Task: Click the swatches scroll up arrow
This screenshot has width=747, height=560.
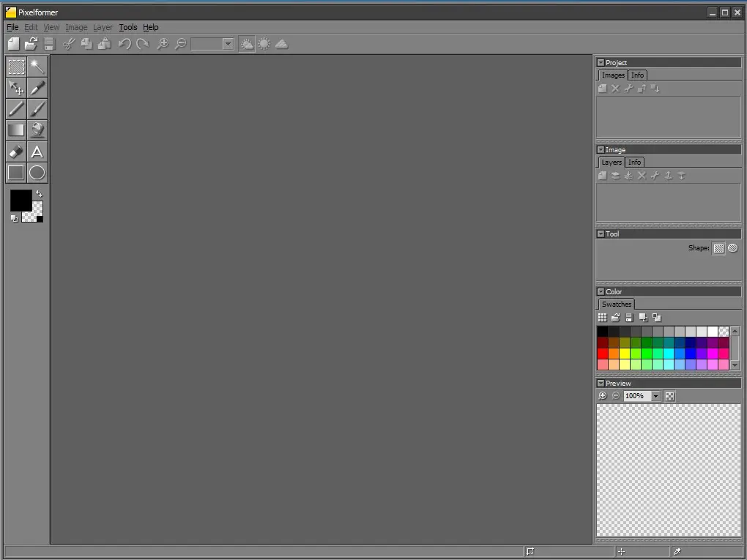Action: pyautogui.click(x=735, y=330)
